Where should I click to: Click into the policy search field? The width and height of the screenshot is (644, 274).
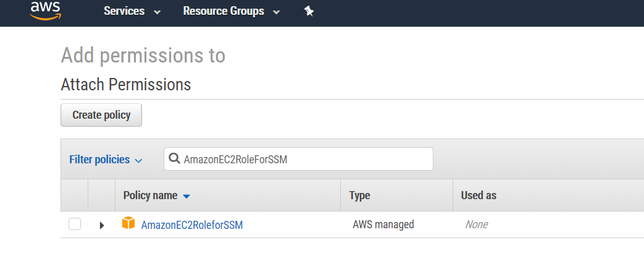pos(303,159)
